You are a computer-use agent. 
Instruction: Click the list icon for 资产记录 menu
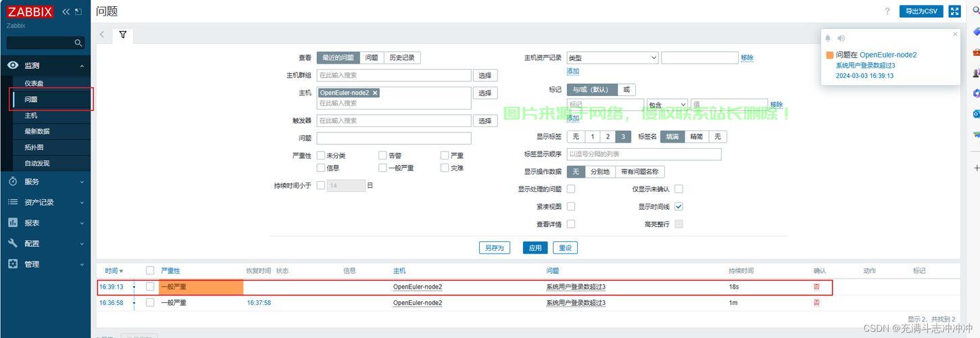[x=13, y=202]
